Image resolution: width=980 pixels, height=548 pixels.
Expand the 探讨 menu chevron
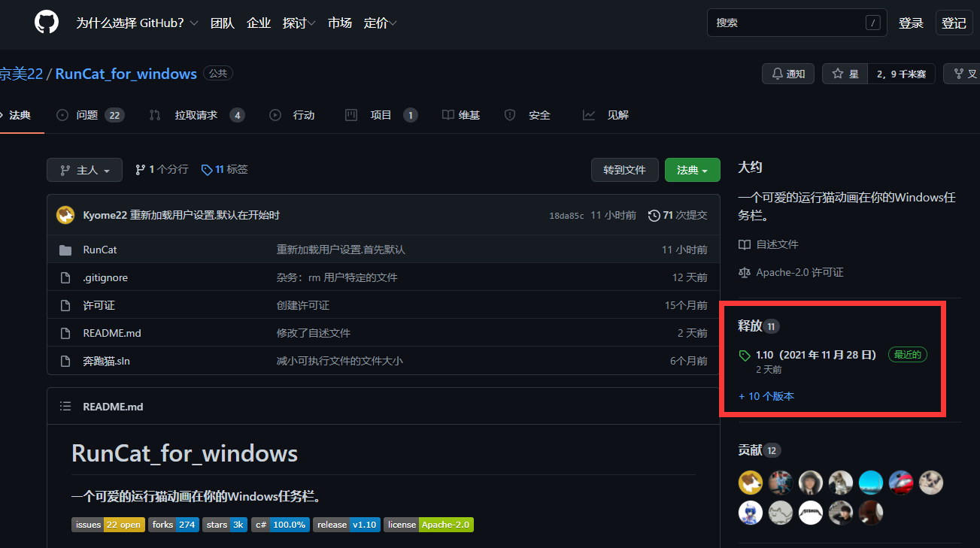pyautogui.click(x=313, y=23)
